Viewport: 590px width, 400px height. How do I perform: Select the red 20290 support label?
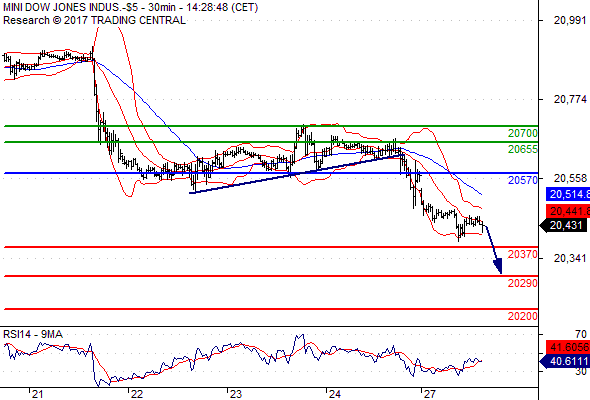click(x=523, y=283)
